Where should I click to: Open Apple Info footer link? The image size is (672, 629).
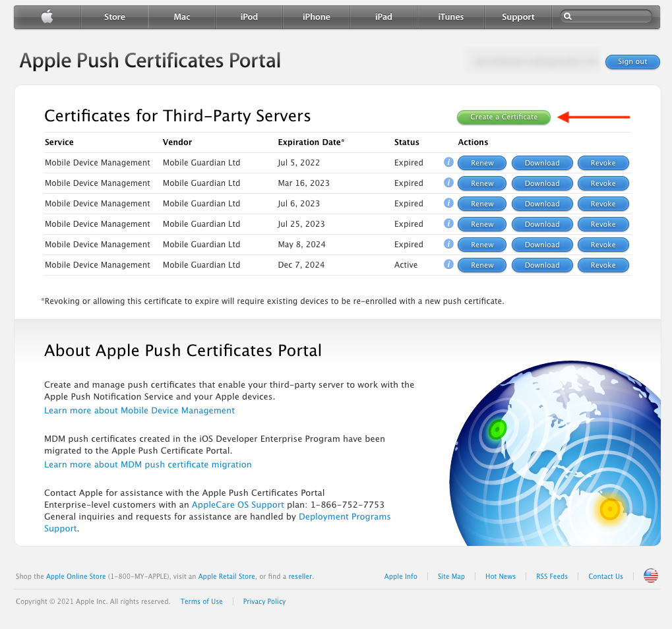[x=401, y=576]
